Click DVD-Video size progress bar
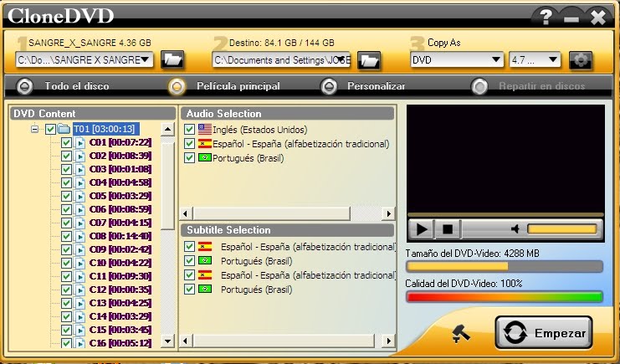 (x=505, y=267)
